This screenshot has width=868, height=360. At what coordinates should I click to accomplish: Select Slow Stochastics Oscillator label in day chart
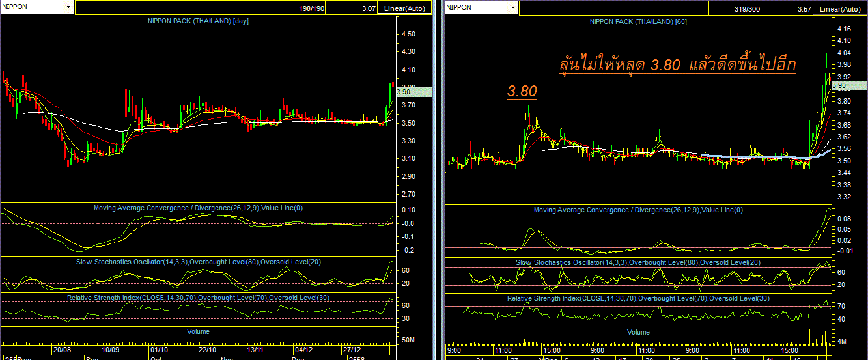point(199,262)
